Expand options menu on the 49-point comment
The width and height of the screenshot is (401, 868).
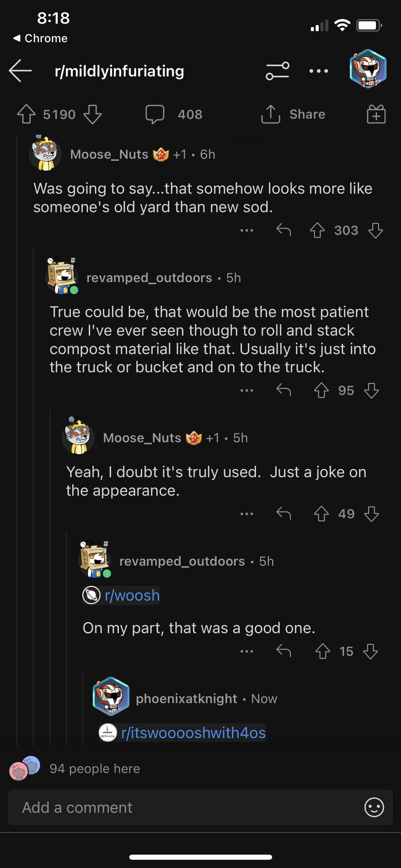pyautogui.click(x=247, y=514)
